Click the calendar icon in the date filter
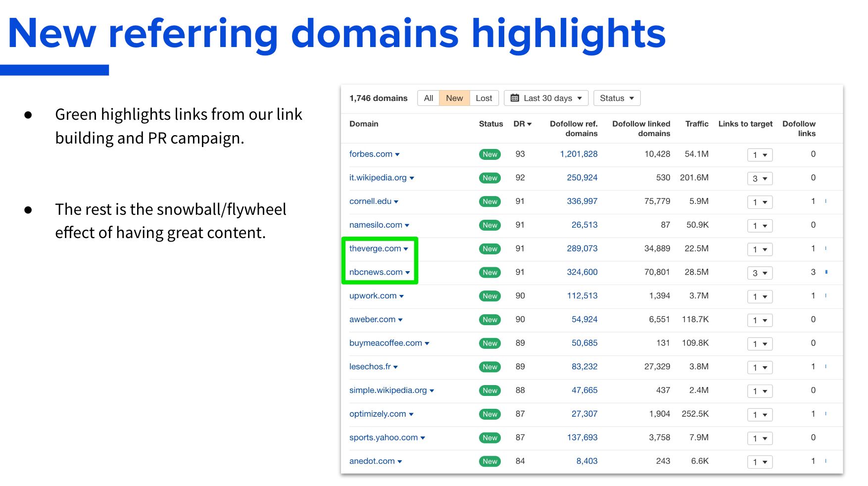Viewport: 868px width, 486px height. [515, 98]
